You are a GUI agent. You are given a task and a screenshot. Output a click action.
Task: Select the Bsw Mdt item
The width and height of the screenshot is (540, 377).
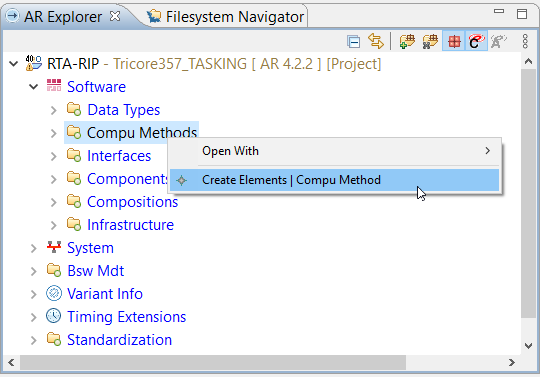click(95, 271)
